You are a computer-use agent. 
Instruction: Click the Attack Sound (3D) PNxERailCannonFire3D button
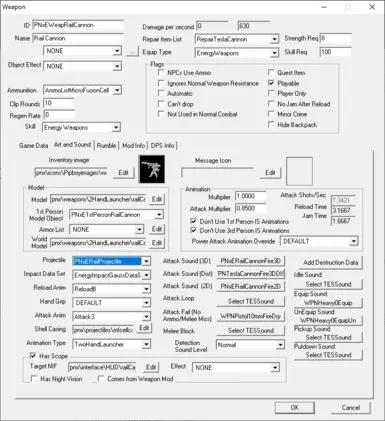tap(251, 261)
